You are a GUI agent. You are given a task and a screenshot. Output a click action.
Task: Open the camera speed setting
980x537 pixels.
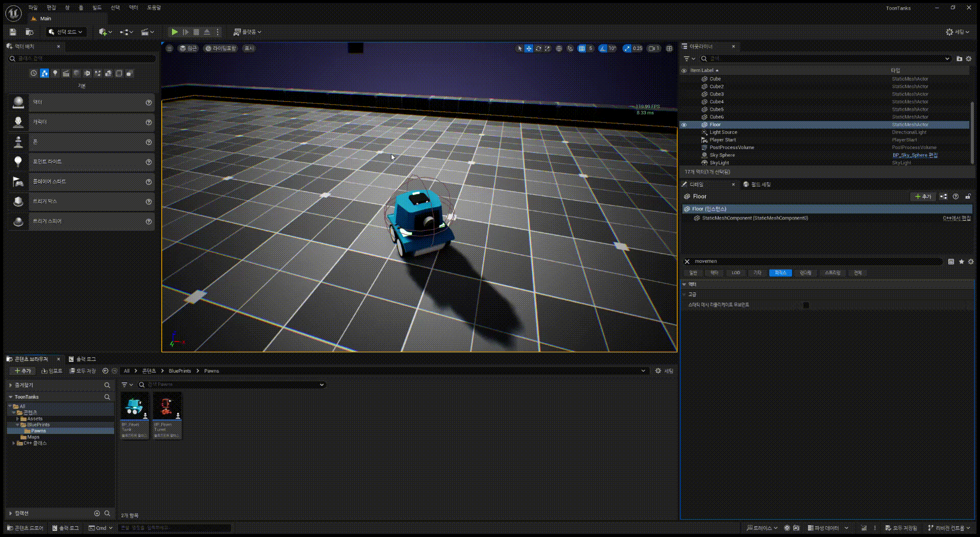[654, 48]
